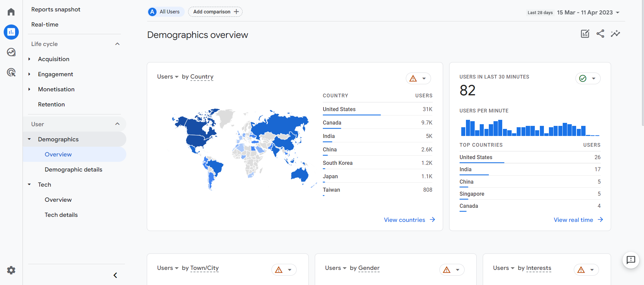Open the date range picker

588,12
